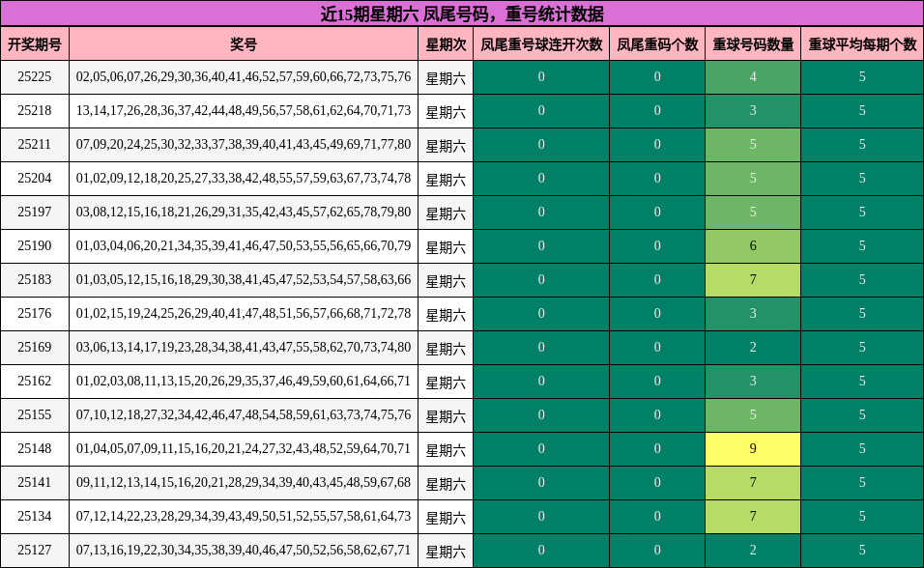Click 重球号码数量 value 4 in row 25225
Viewport: 924px width, 568px height.
(x=753, y=76)
